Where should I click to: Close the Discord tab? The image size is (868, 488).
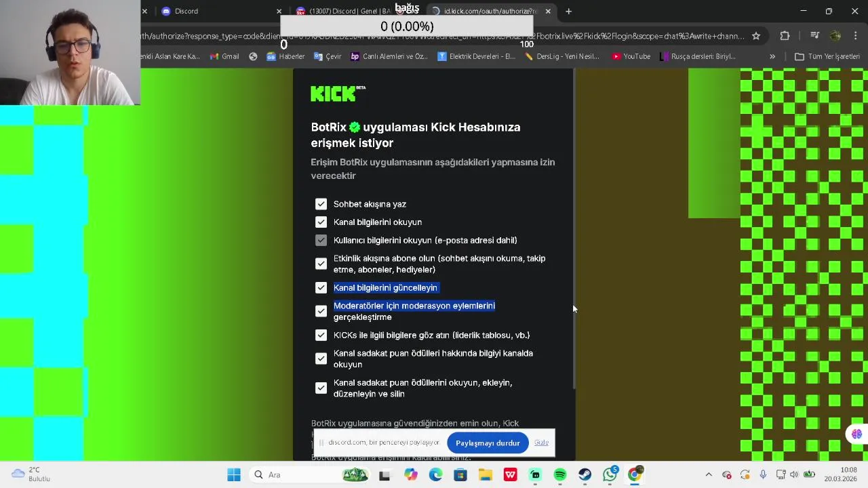[x=279, y=11]
